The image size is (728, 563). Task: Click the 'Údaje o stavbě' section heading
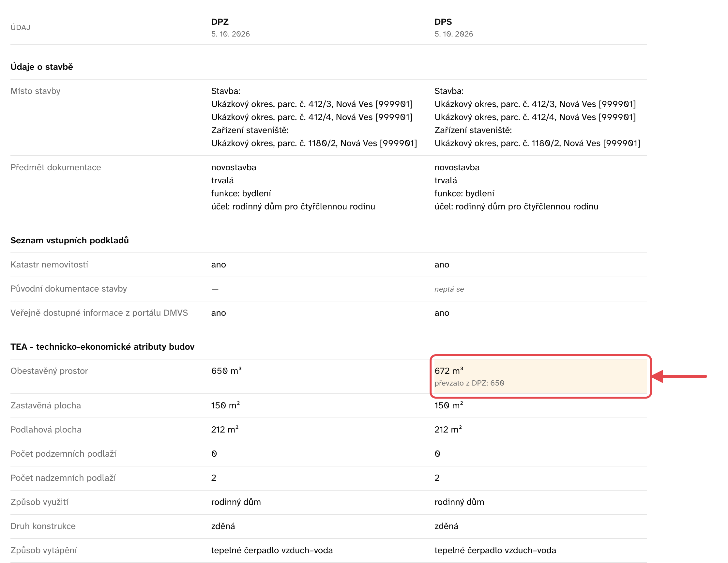click(42, 67)
